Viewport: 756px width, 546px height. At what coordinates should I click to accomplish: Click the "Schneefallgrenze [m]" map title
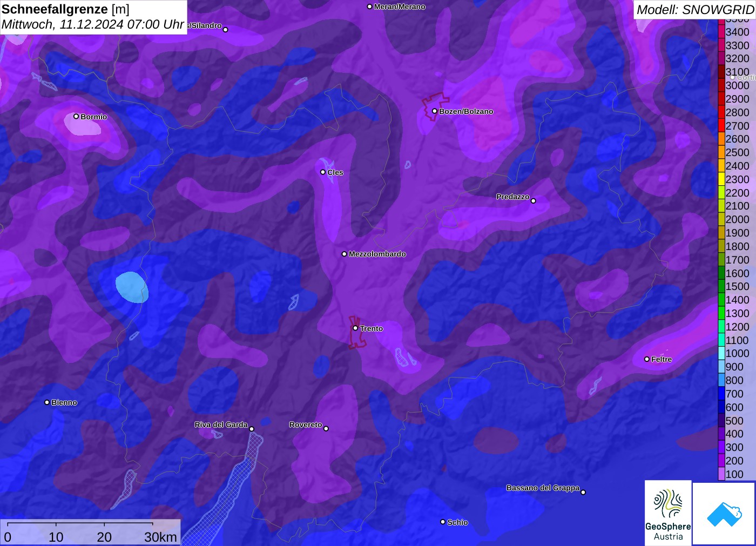(x=65, y=9)
